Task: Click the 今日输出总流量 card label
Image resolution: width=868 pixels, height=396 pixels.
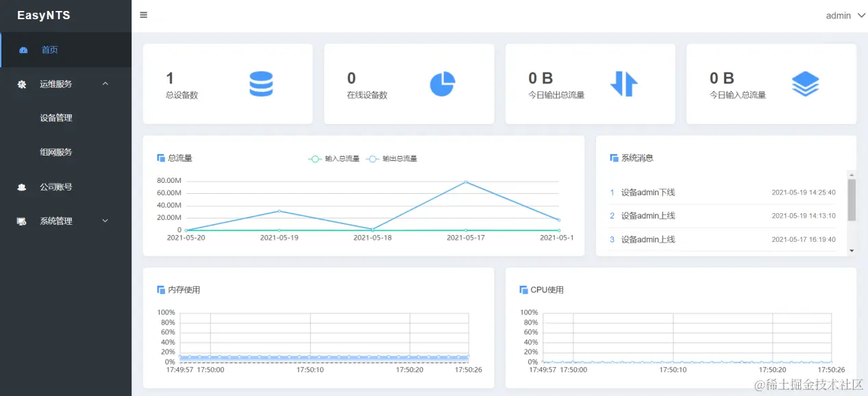Action: (x=556, y=95)
